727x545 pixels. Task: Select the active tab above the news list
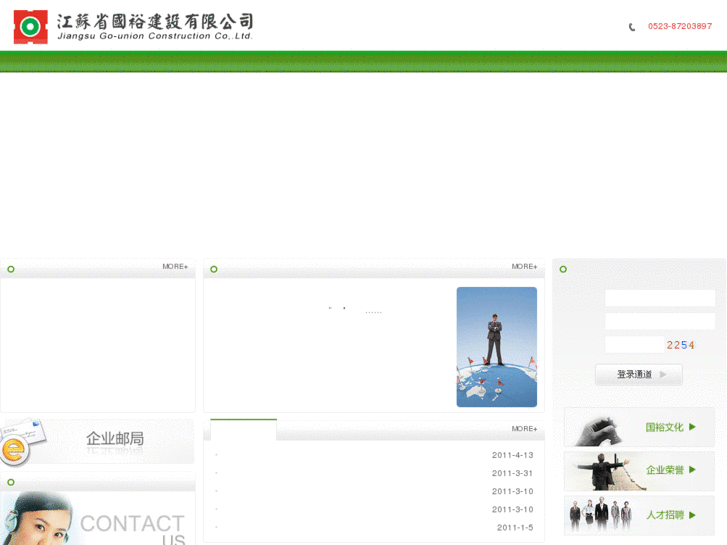pos(243,430)
